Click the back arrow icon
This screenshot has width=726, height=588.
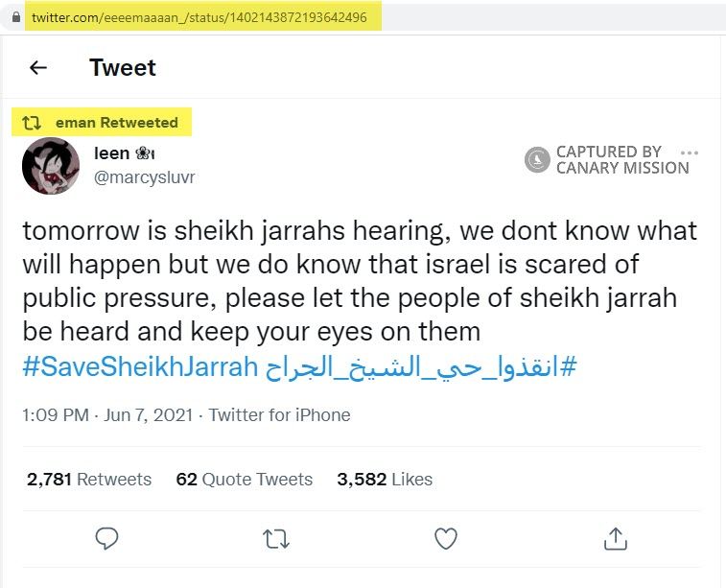38,67
